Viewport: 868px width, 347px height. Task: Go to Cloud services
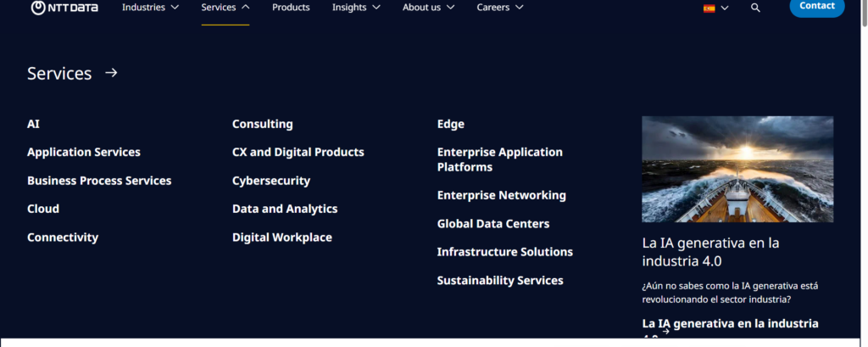(43, 209)
